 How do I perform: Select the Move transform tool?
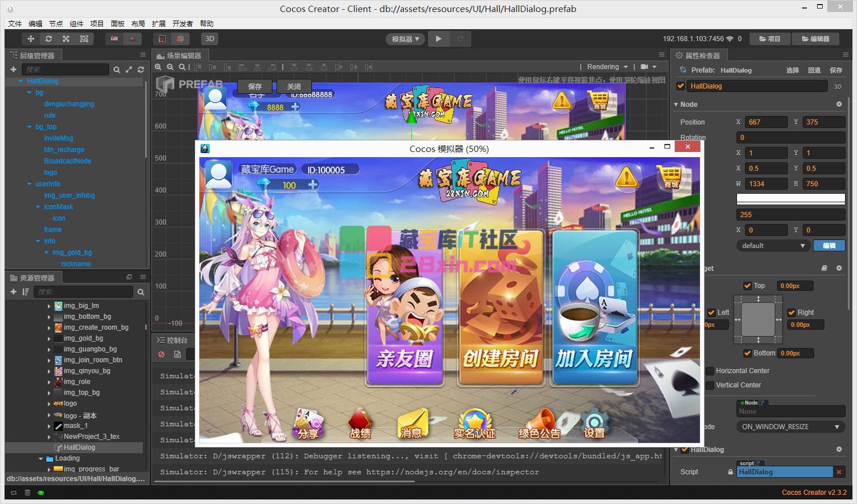[31, 39]
